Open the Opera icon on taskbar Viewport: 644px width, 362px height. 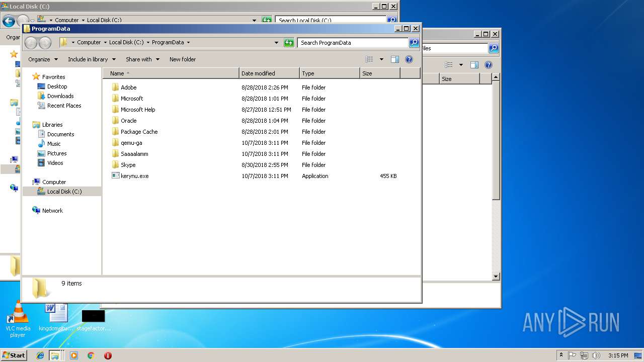coord(108,355)
